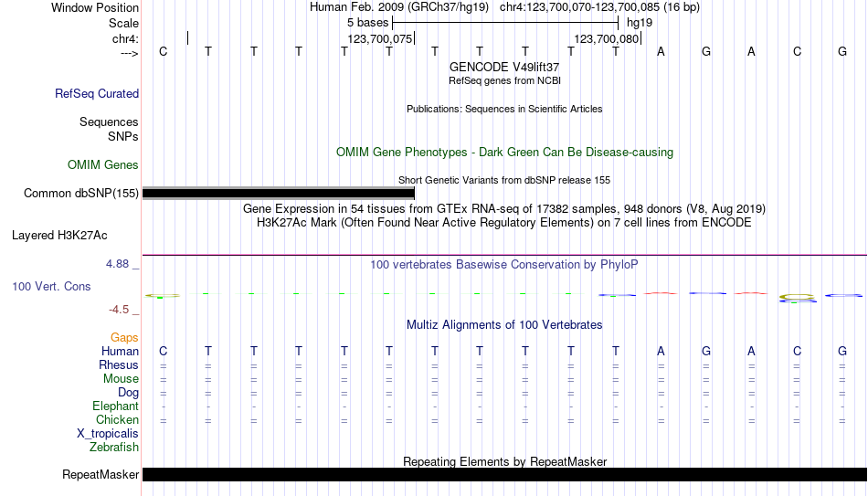Click the sequence direction arrow --->
868x496 pixels.
(129, 53)
